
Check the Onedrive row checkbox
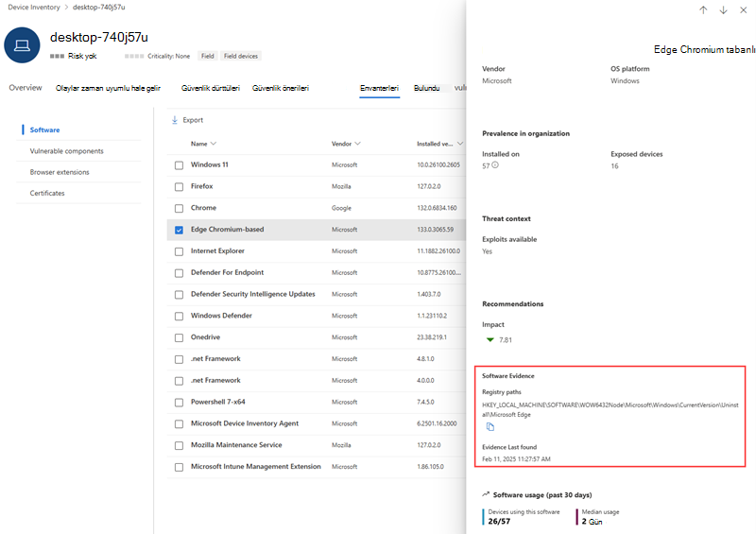click(x=179, y=337)
